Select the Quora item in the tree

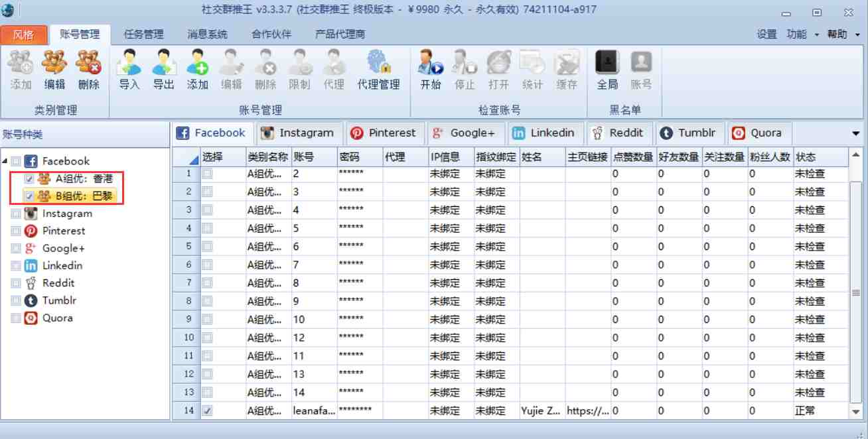[58, 318]
